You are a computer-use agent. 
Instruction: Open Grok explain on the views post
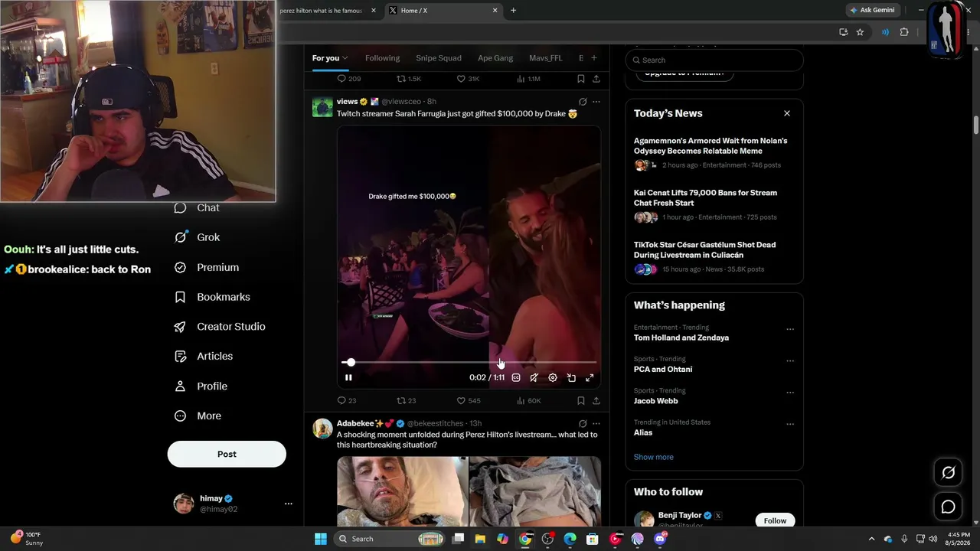tap(583, 102)
